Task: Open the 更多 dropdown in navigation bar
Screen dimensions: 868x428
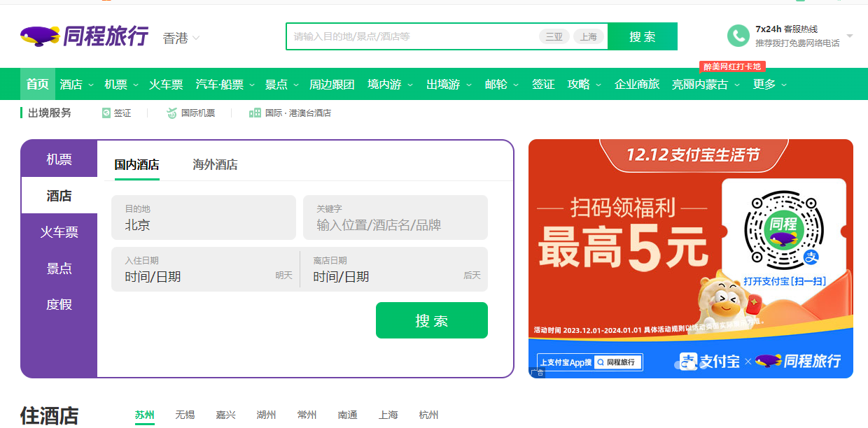Action: click(783, 85)
